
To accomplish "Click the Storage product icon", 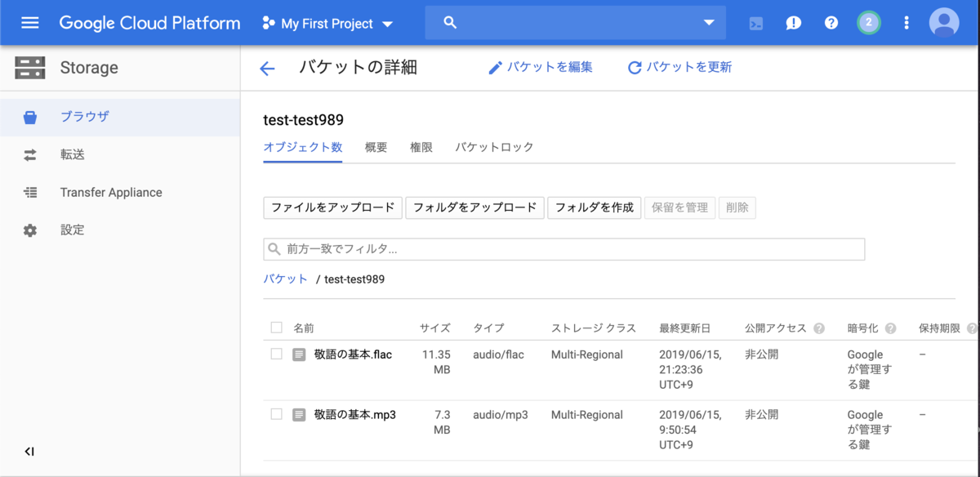I will (30, 68).
